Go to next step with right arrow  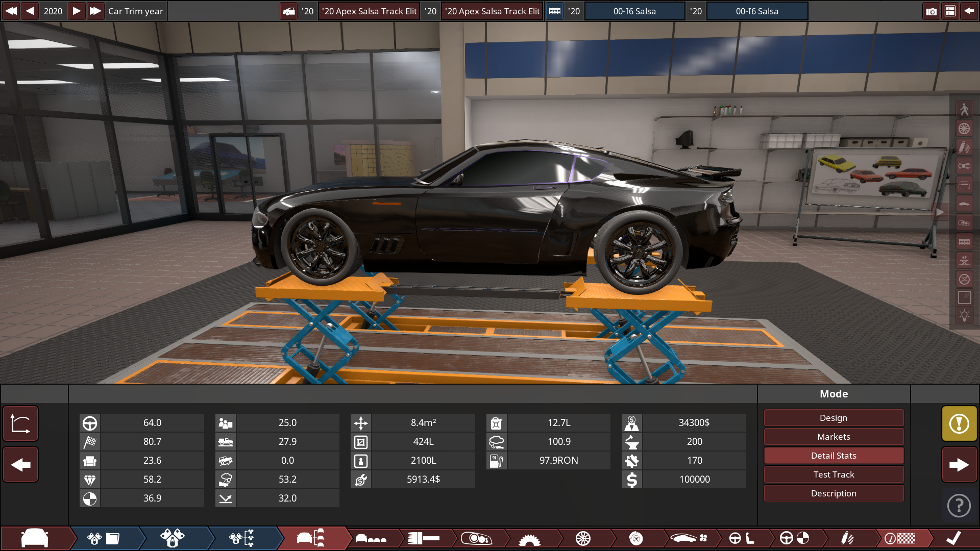coord(959,465)
